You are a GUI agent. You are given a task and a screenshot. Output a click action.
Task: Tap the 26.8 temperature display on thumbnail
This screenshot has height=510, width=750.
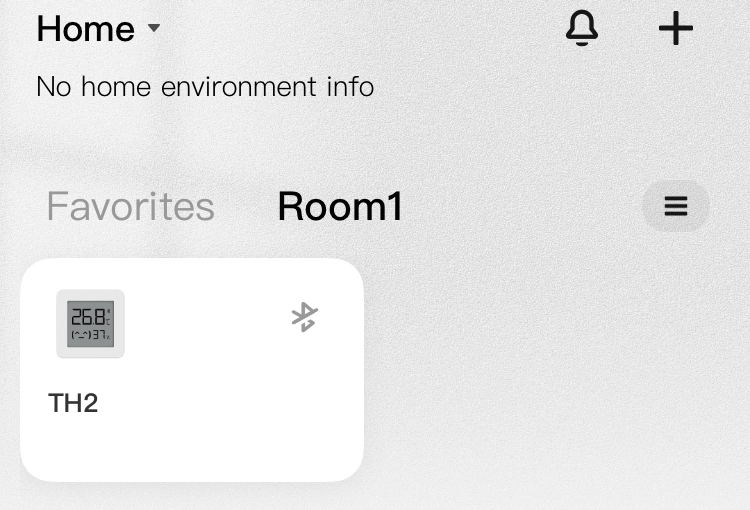89,317
